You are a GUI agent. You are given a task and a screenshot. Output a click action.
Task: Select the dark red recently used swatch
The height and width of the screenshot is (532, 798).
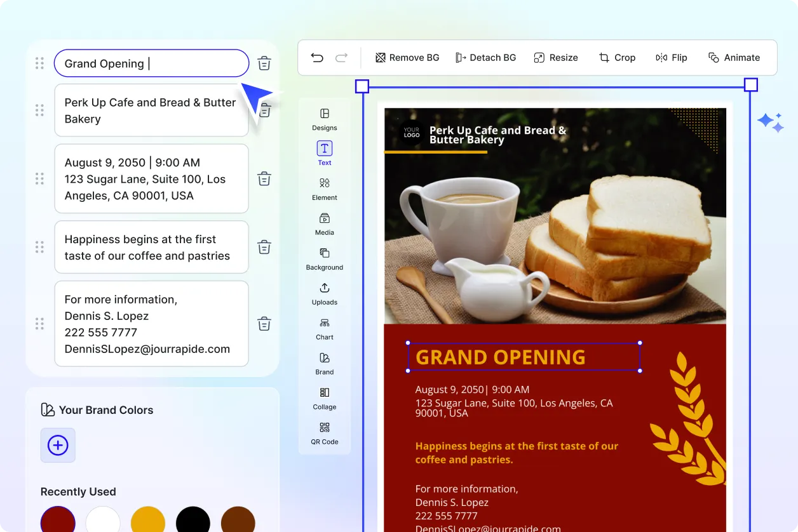(58, 521)
